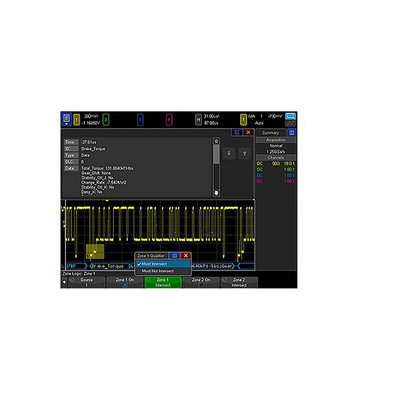This screenshot has height=400, width=400.
Task: Click the channel 1 volts-per-division value
Action: coord(91,116)
